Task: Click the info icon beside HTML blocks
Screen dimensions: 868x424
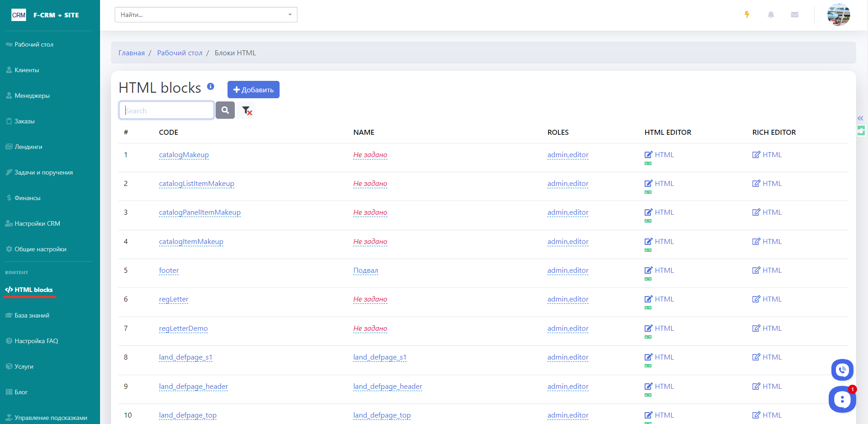Action: [x=211, y=86]
